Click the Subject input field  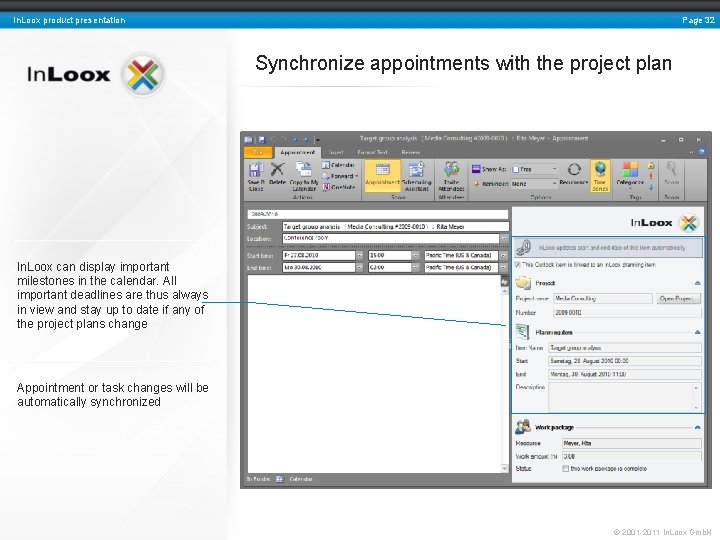pyautogui.click(x=395, y=226)
